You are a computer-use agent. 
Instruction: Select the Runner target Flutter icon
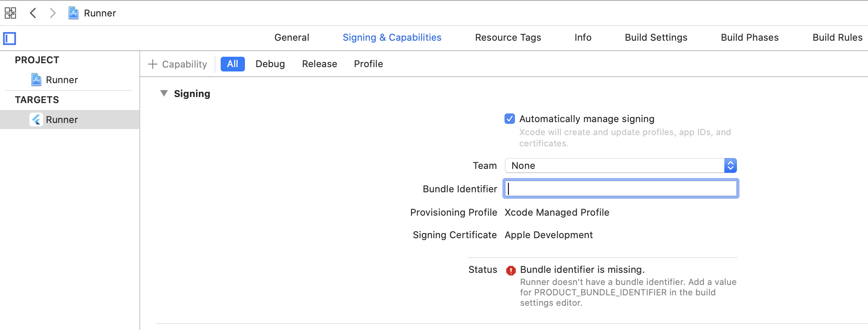pos(36,120)
